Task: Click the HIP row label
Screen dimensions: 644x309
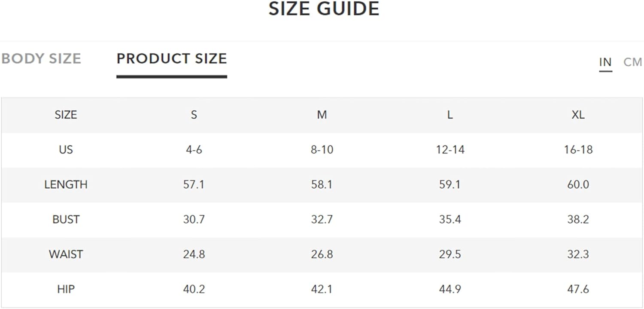Action: (66, 289)
